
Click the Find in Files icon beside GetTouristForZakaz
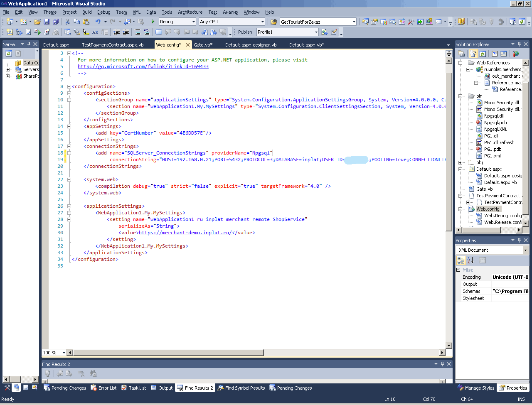tap(273, 22)
